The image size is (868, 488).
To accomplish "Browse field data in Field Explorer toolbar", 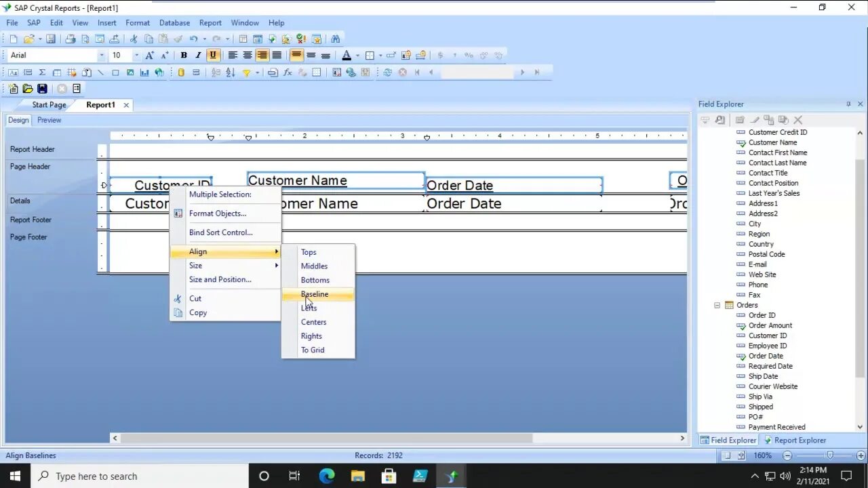I will [x=719, y=120].
